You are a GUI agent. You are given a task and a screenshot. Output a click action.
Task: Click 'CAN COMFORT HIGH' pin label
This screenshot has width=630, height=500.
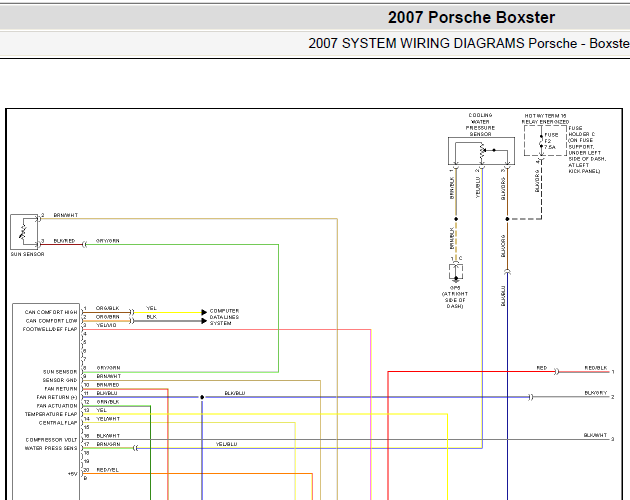(51, 312)
